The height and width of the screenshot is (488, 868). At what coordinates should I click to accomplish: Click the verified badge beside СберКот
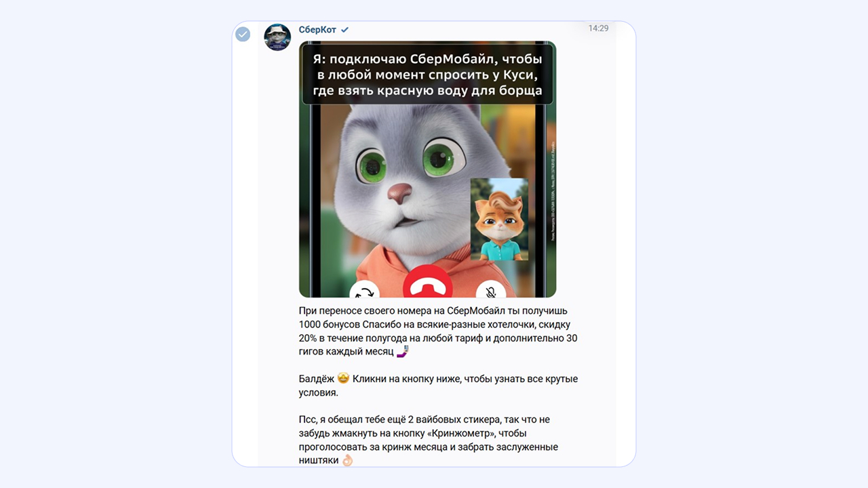tap(344, 30)
